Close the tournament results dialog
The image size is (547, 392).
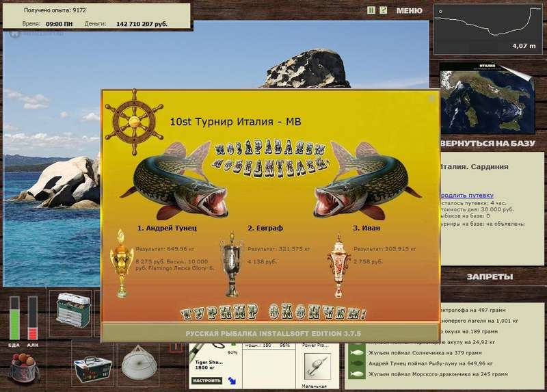[431, 99]
